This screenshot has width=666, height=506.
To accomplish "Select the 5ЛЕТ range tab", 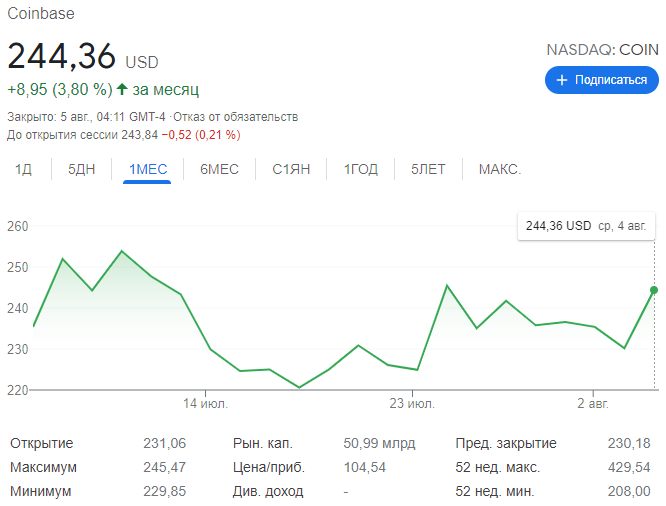I will pos(428,169).
